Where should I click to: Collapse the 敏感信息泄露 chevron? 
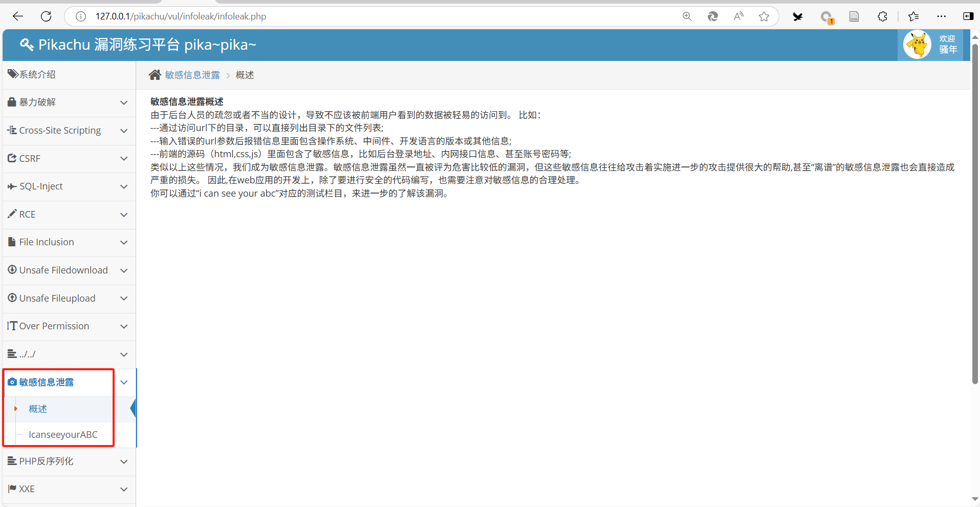(124, 382)
